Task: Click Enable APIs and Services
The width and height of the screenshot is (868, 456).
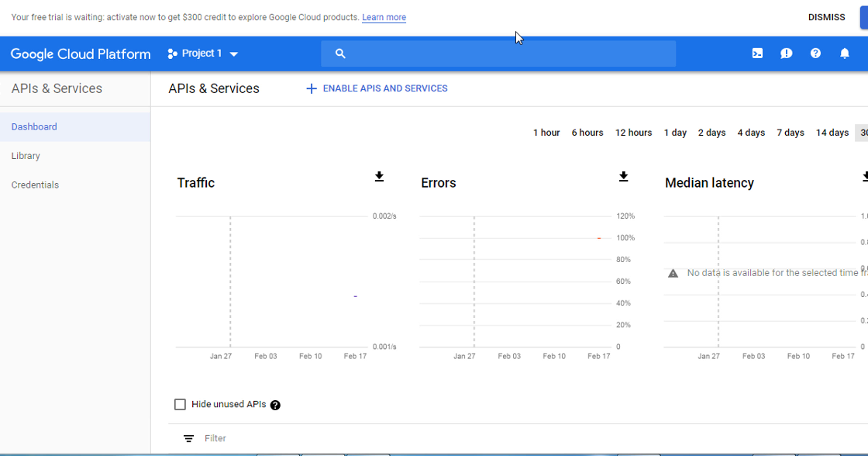Action: pos(376,88)
